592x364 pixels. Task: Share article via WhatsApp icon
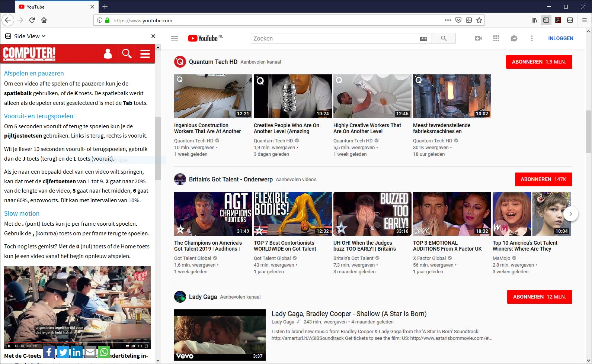[104, 352]
